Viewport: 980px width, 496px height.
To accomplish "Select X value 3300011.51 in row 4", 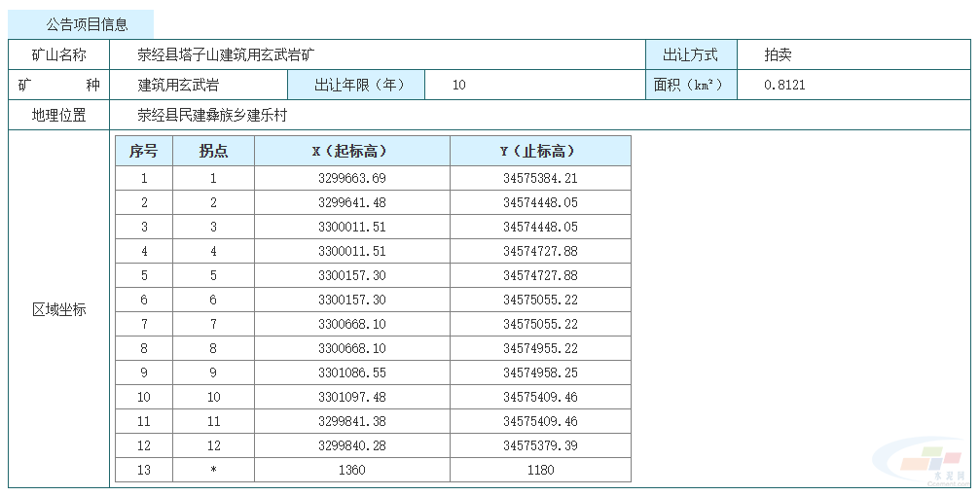I will click(x=352, y=251).
